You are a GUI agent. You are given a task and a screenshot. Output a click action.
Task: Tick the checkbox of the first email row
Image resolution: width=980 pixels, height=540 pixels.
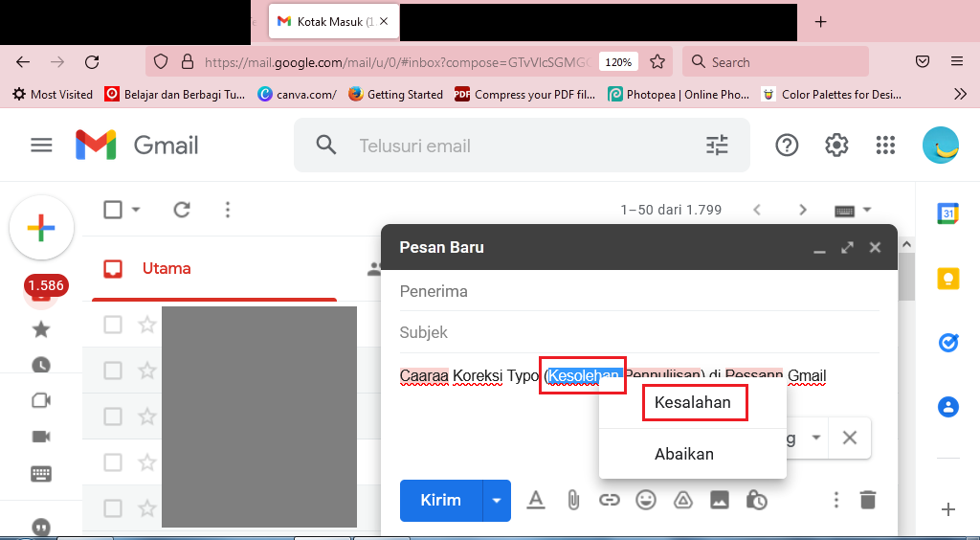pyautogui.click(x=113, y=325)
